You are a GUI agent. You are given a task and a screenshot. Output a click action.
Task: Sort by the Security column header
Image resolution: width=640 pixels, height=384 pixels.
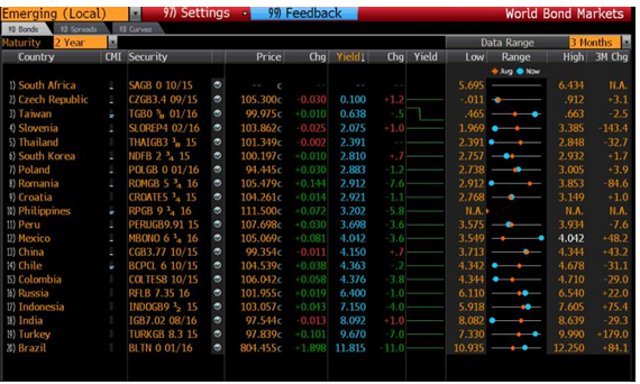click(x=148, y=57)
